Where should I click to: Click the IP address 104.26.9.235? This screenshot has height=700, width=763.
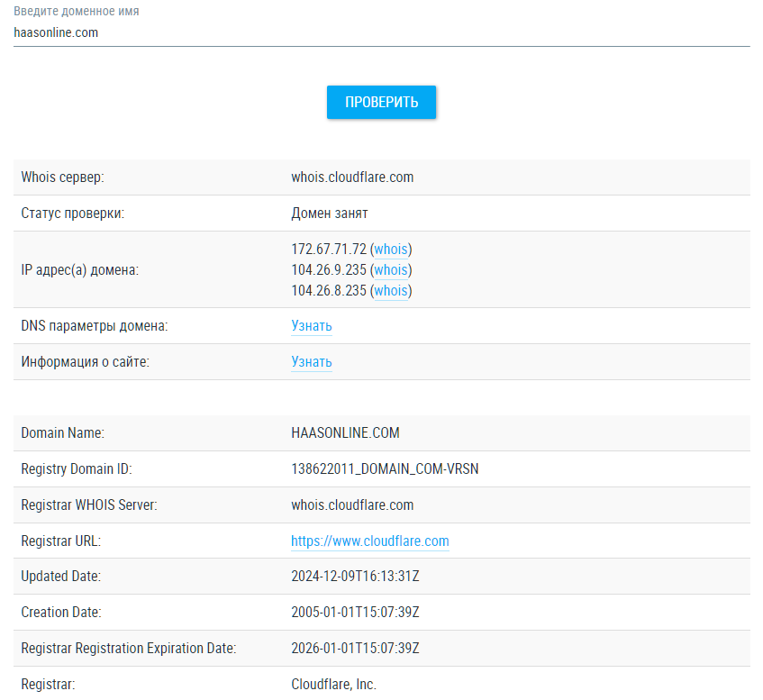click(x=329, y=269)
